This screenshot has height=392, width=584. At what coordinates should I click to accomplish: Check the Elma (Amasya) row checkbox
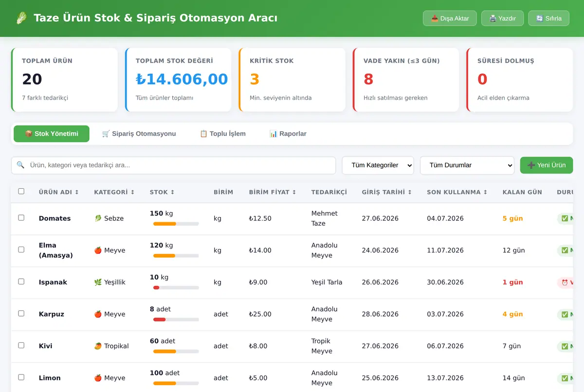click(x=21, y=249)
